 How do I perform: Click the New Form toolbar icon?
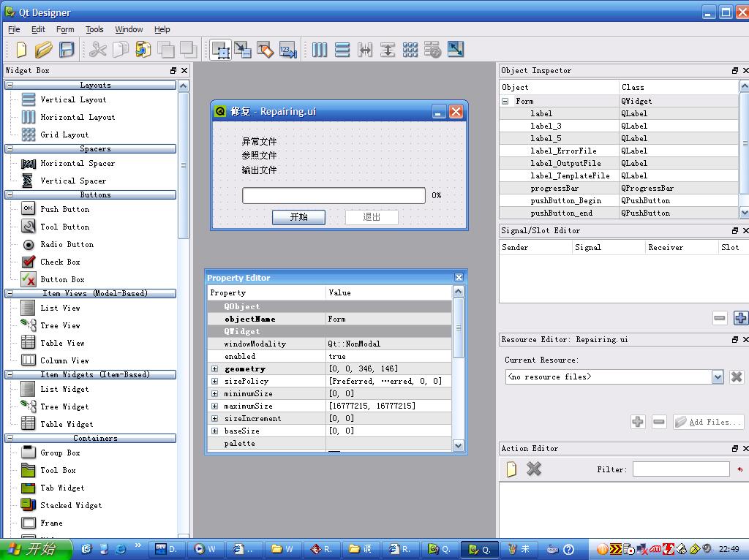[21, 50]
